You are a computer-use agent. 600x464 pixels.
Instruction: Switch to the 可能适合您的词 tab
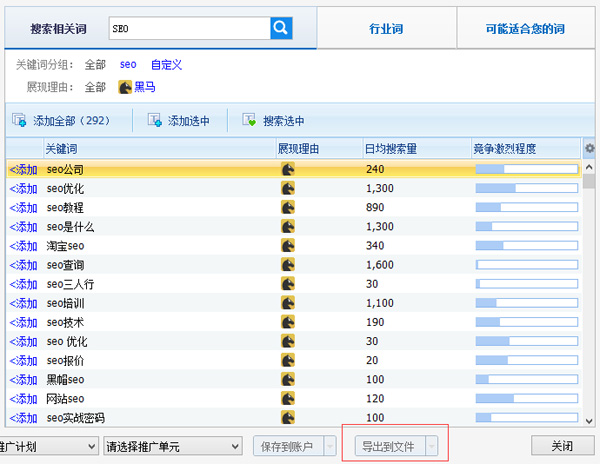click(528, 30)
